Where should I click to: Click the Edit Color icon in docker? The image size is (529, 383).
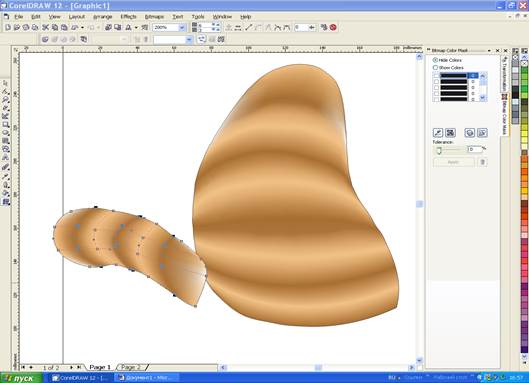click(450, 133)
